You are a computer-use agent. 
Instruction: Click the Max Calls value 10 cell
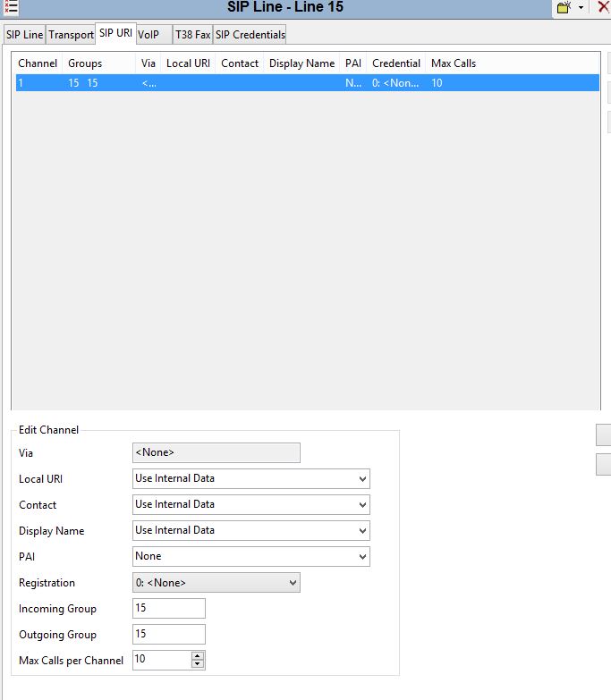(437, 83)
